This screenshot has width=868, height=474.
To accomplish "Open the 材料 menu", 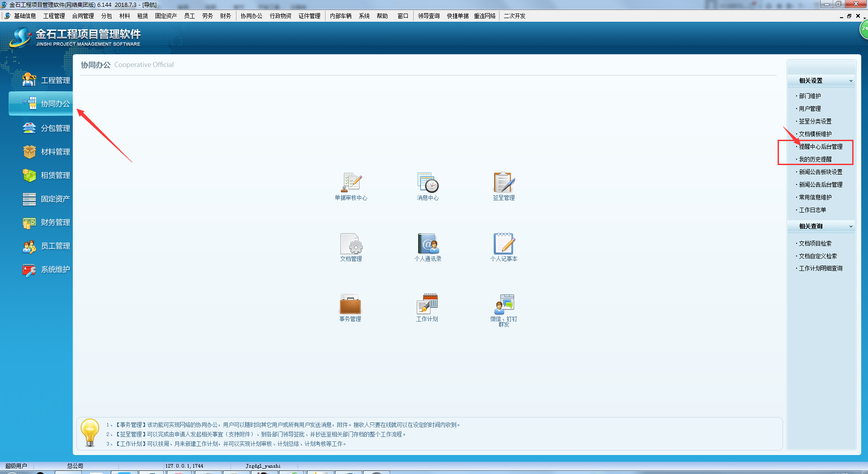I will (125, 16).
